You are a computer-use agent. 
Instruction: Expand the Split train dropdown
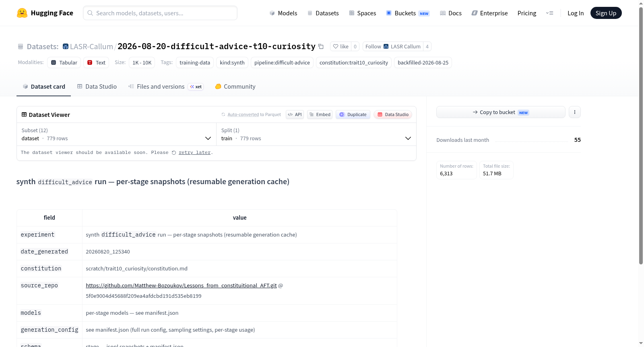pyautogui.click(x=316, y=134)
